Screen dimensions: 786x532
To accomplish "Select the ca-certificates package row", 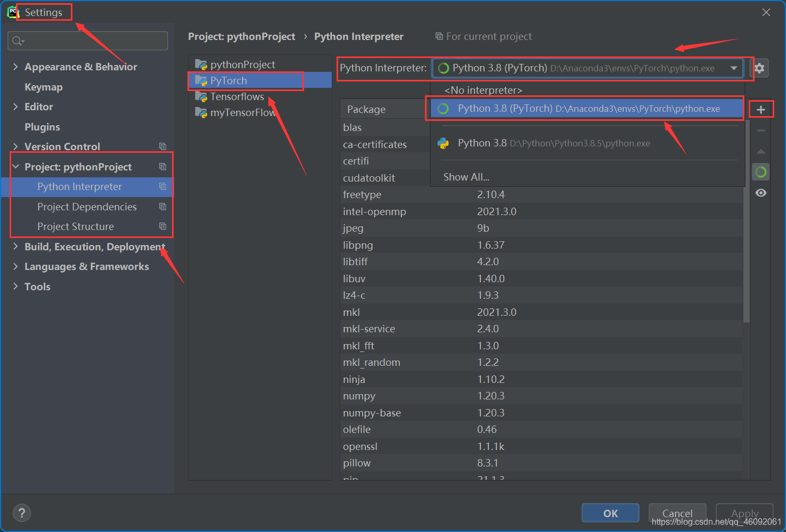I will (x=386, y=144).
